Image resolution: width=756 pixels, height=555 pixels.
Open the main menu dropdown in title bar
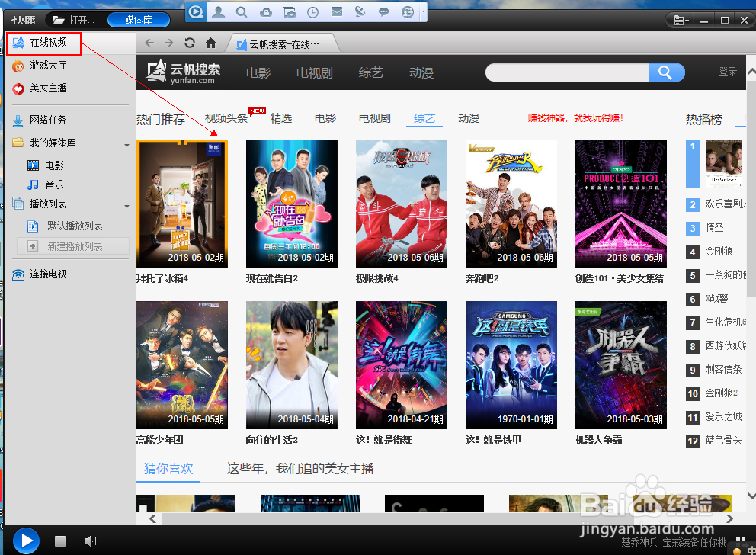pos(681,21)
